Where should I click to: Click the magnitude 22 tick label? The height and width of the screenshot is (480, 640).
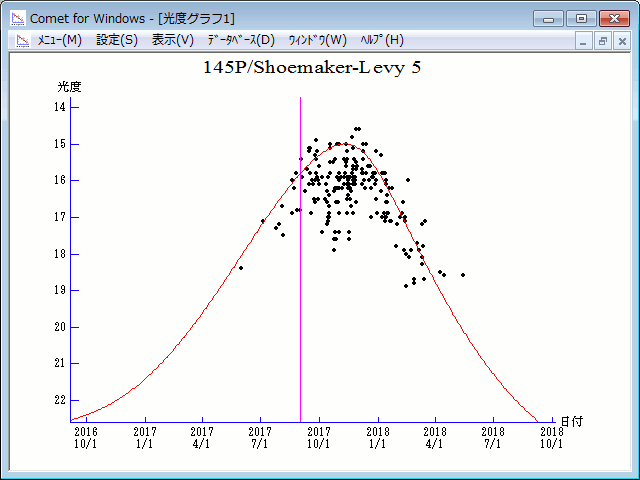tap(59, 400)
